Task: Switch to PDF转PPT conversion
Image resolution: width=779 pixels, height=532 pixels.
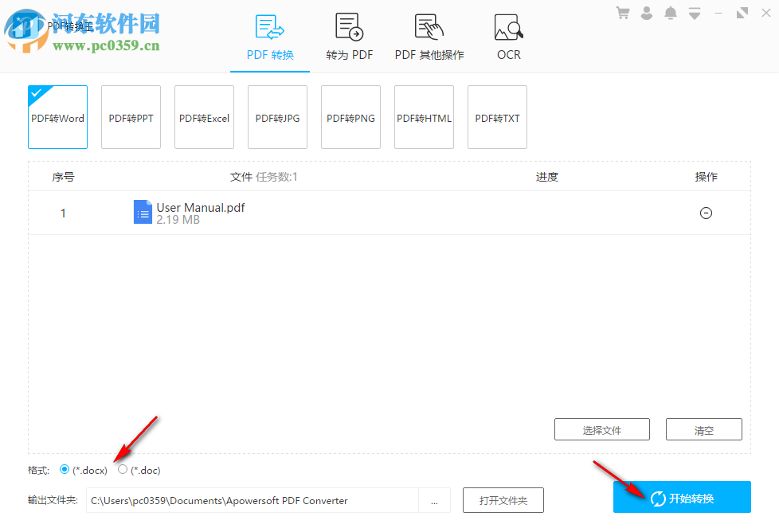Action: (130, 117)
